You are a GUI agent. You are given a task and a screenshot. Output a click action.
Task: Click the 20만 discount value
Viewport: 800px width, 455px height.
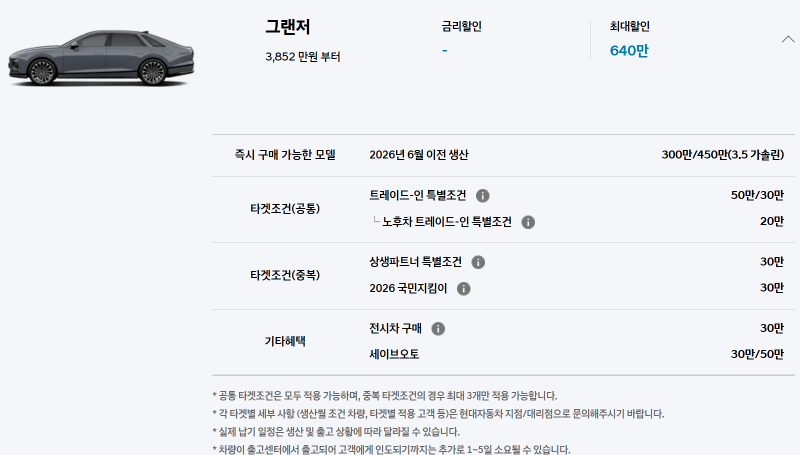pos(772,221)
